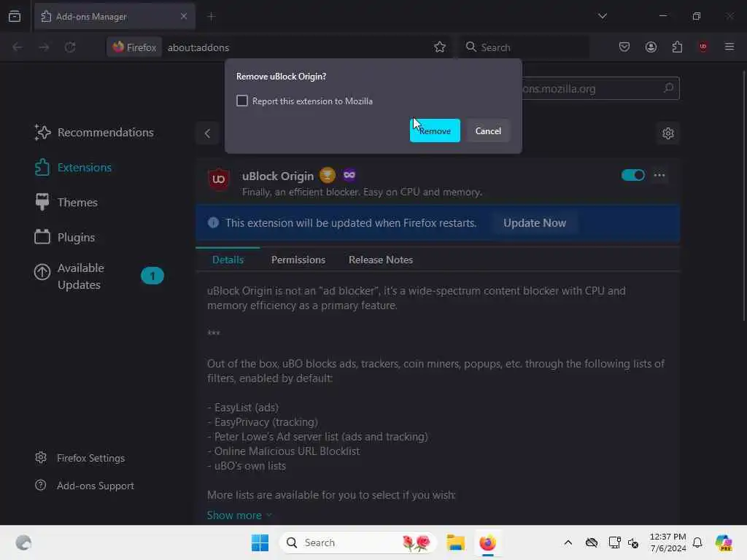Click the Themes brush icon in sidebar
Viewport: 747px width, 560px height.
(42, 203)
